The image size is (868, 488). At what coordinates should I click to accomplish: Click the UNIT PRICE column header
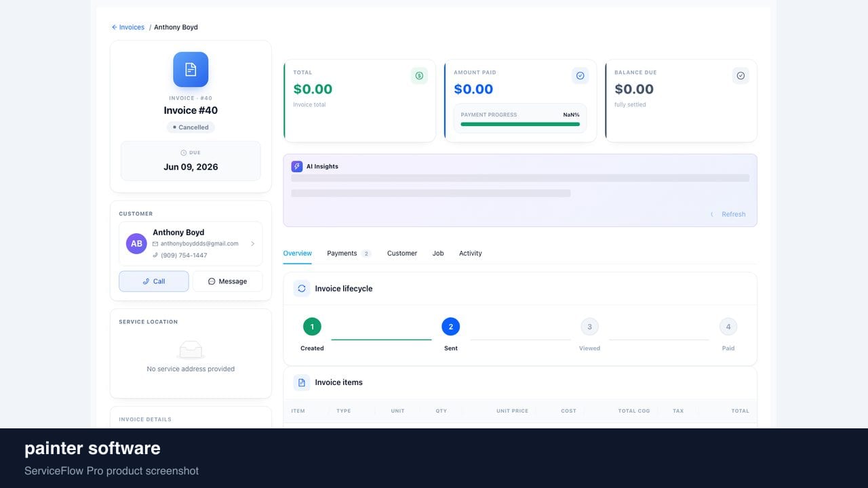click(512, 411)
